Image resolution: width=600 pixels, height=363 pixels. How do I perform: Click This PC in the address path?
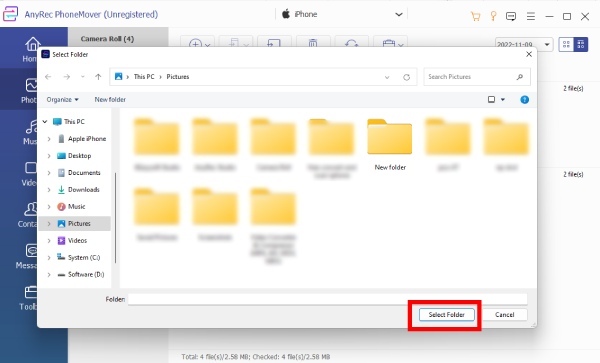(144, 77)
